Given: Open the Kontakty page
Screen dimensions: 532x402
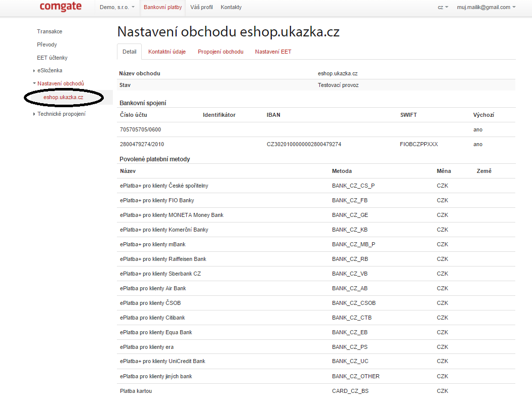Looking at the screenshot, I should 231,7.
